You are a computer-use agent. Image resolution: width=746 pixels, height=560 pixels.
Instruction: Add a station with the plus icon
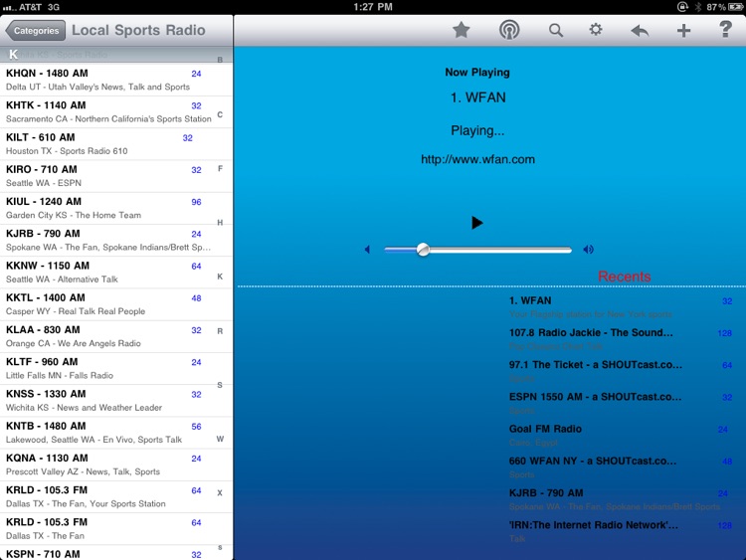click(683, 31)
